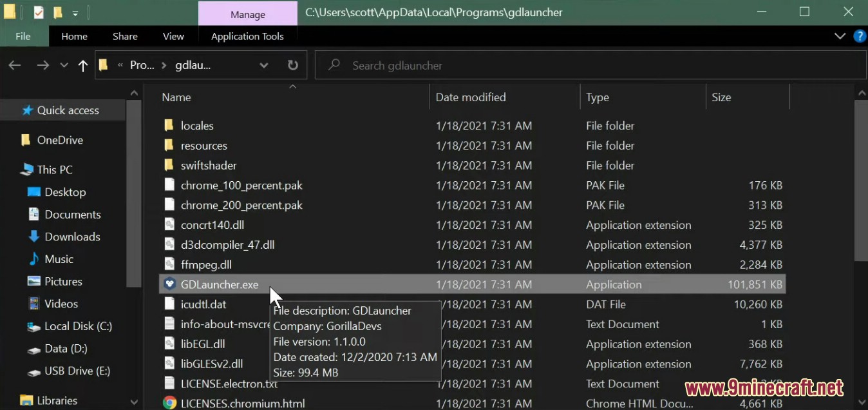Select Libraries in navigation pane
The image size is (868, 410).
pos(57,400)
